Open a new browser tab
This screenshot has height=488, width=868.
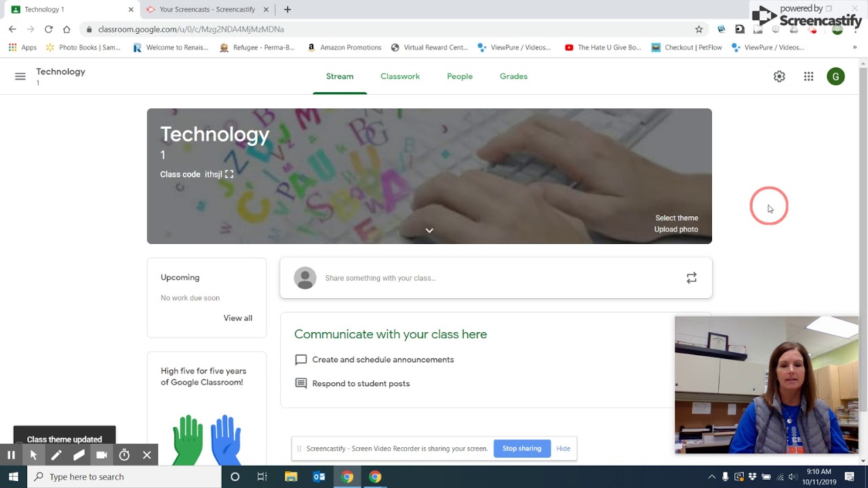tap(288, 9)
